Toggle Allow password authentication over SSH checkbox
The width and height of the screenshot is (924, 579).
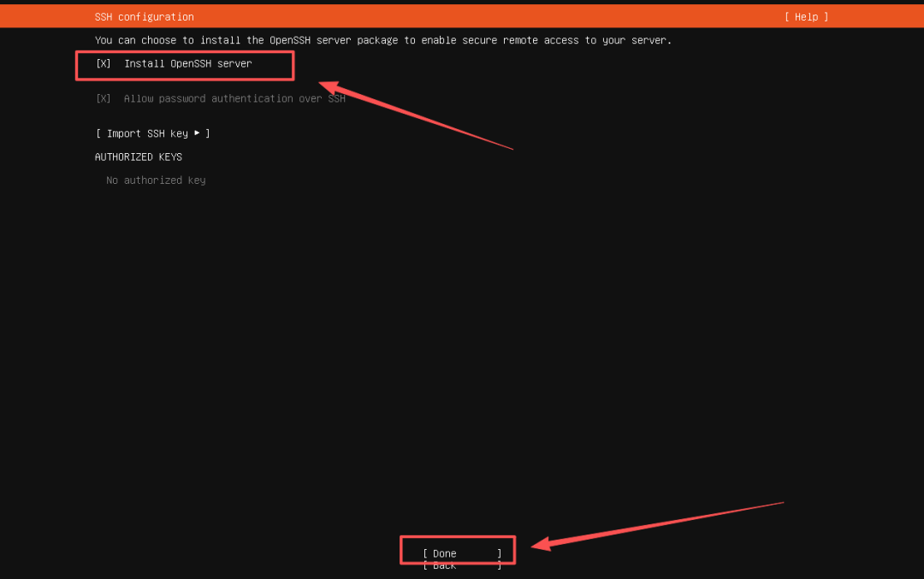104,99
